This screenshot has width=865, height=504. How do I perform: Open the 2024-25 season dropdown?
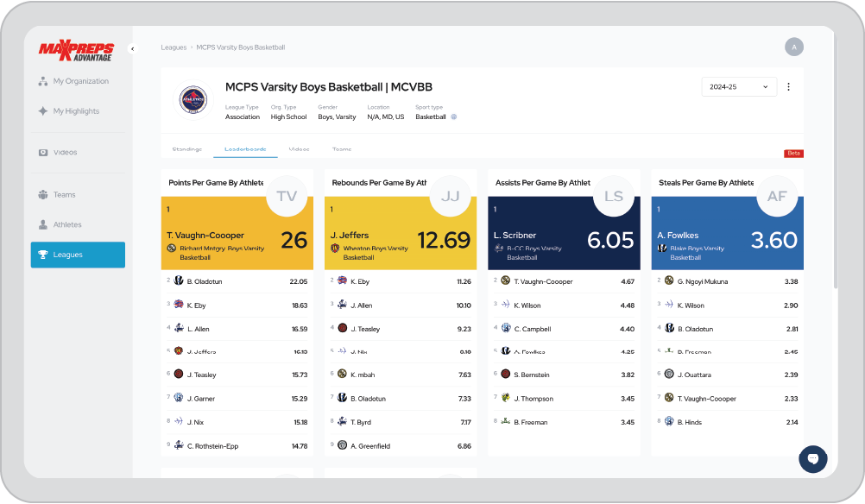(x=738, y=87)
